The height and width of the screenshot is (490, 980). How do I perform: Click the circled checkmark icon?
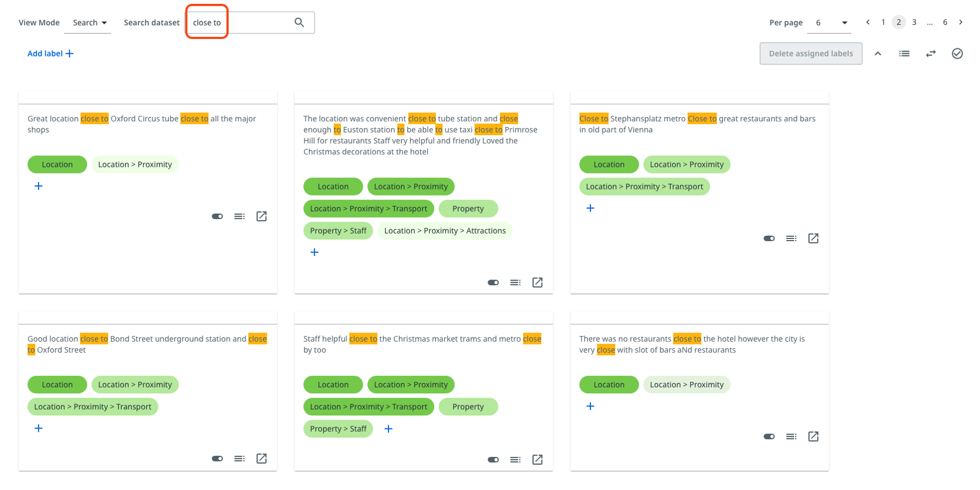click(x=957, y=53)
